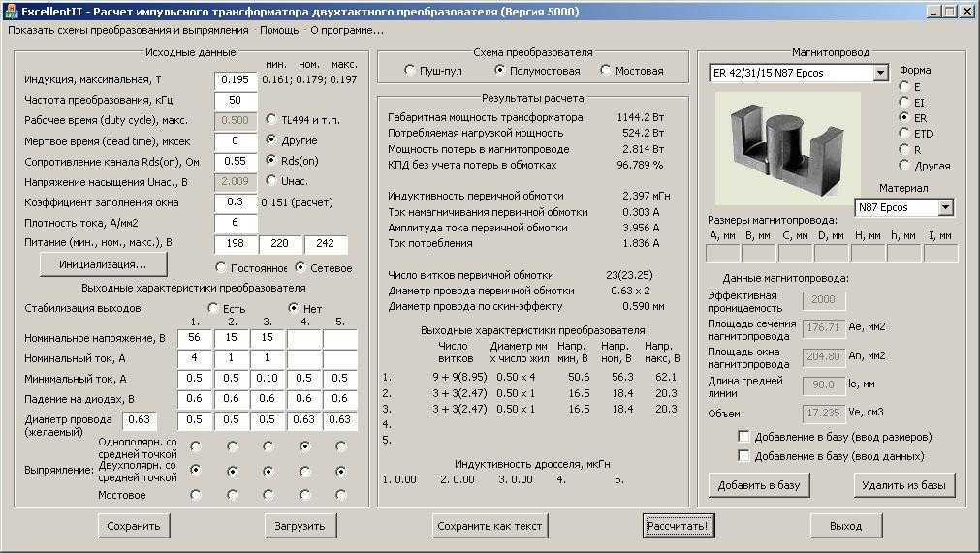Click the window fill factor field 0.3
The width and height of the screenshot is (980, 553).
click(235, 202)
